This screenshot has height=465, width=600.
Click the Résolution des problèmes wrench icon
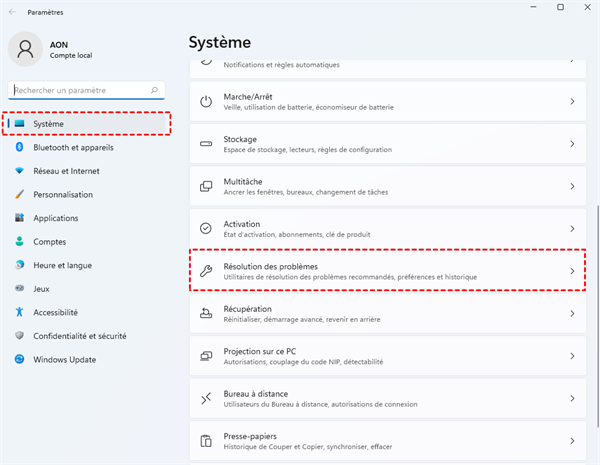click(x=206, y=271)
